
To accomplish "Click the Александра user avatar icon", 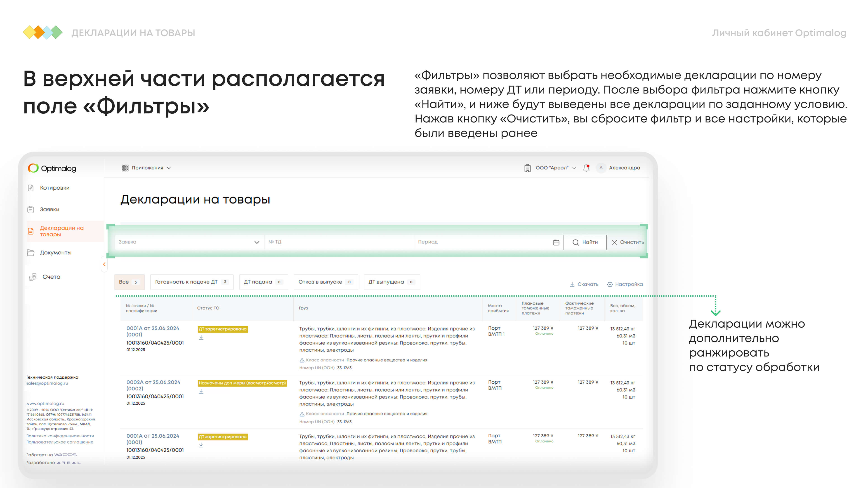I will pos(601,168).
